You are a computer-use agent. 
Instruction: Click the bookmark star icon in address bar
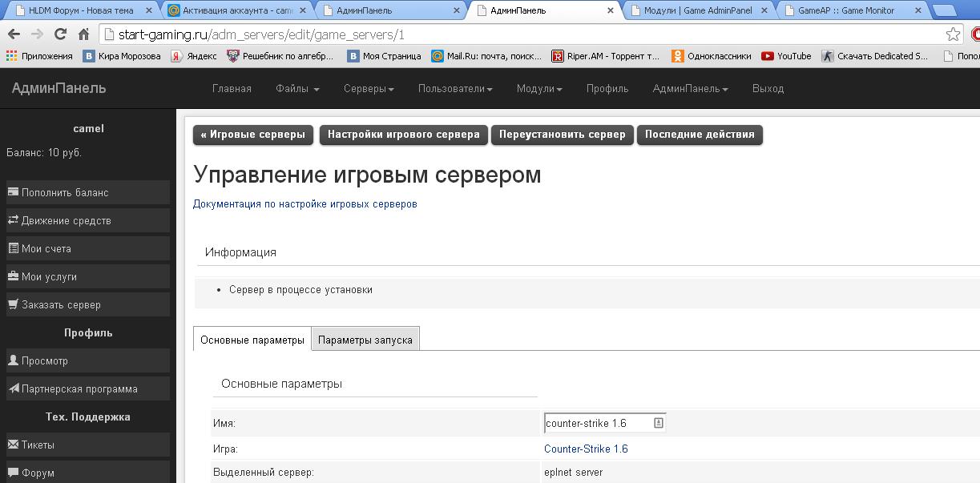click(x=952, y=34)
